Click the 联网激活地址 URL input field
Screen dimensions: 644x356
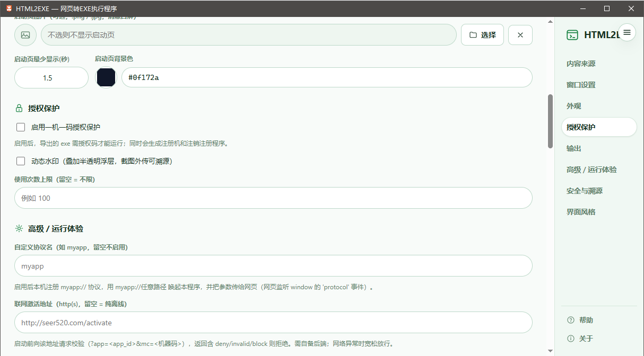pyautogui.click(x=273, y=323)
